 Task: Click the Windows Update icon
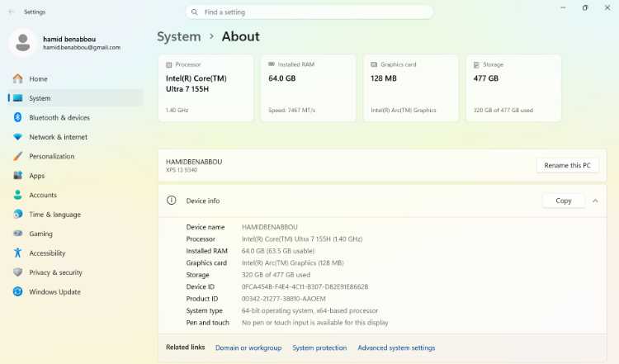pos(18,291)
